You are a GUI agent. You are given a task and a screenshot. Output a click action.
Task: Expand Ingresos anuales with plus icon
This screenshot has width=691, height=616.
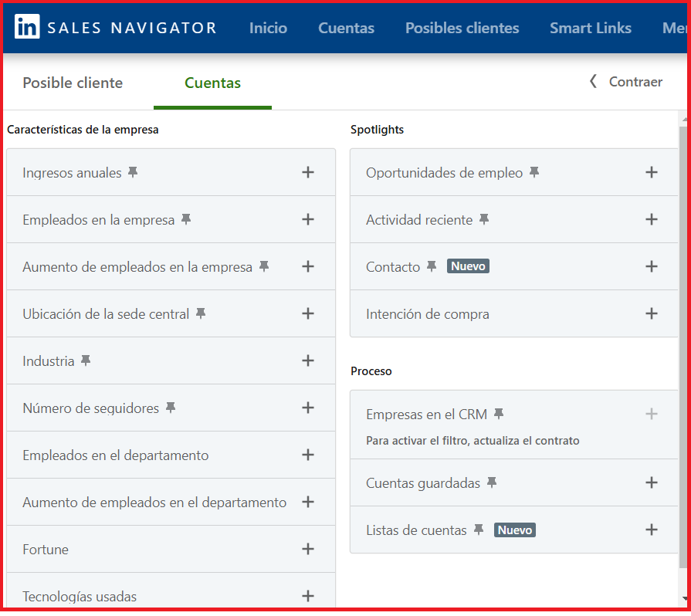click(x=308, y=172)
